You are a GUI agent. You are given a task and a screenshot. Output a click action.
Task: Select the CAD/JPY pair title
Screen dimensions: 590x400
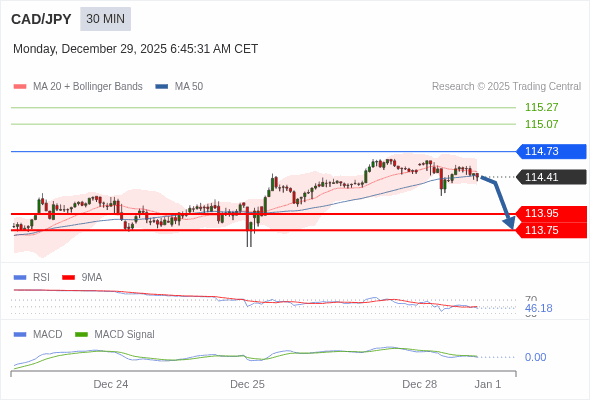[x=41, y=19]
